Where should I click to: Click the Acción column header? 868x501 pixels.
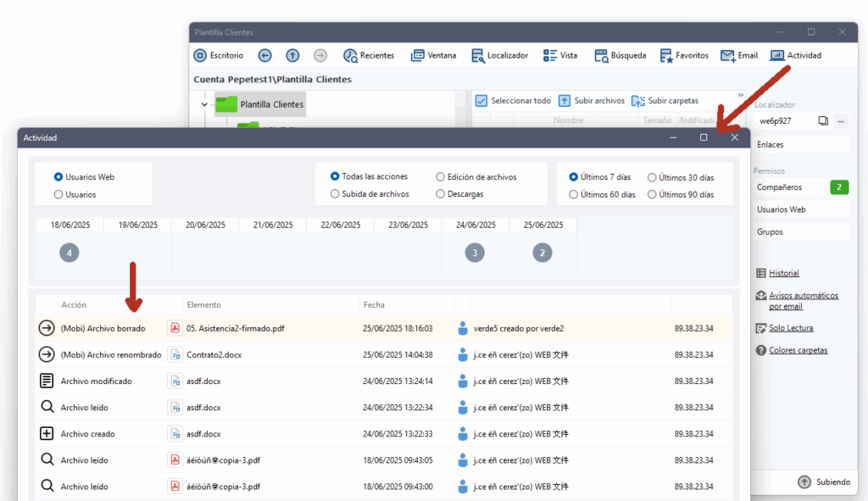[x=75, y=305]
